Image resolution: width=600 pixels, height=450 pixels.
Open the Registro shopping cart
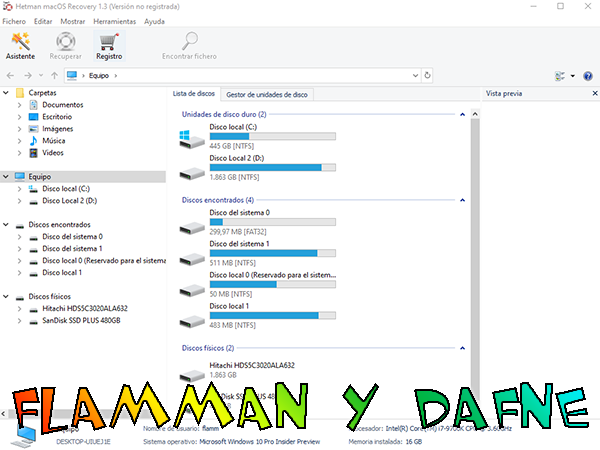pos(109,46)
